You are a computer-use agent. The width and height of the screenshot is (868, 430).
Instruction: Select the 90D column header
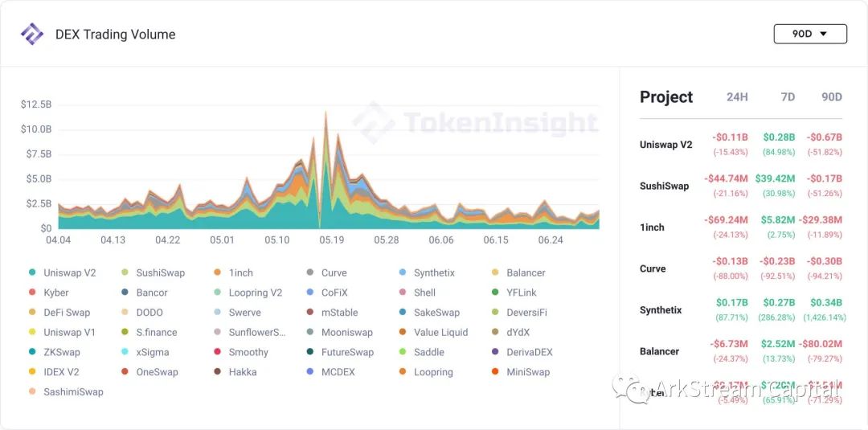tap(832, 96)
